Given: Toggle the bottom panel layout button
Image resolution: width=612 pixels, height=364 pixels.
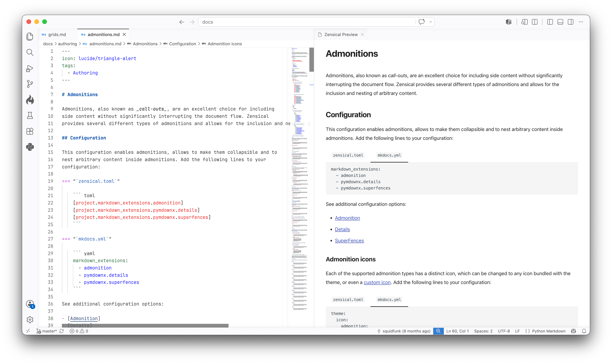Looking at the screenshot, I should point(561,22).
